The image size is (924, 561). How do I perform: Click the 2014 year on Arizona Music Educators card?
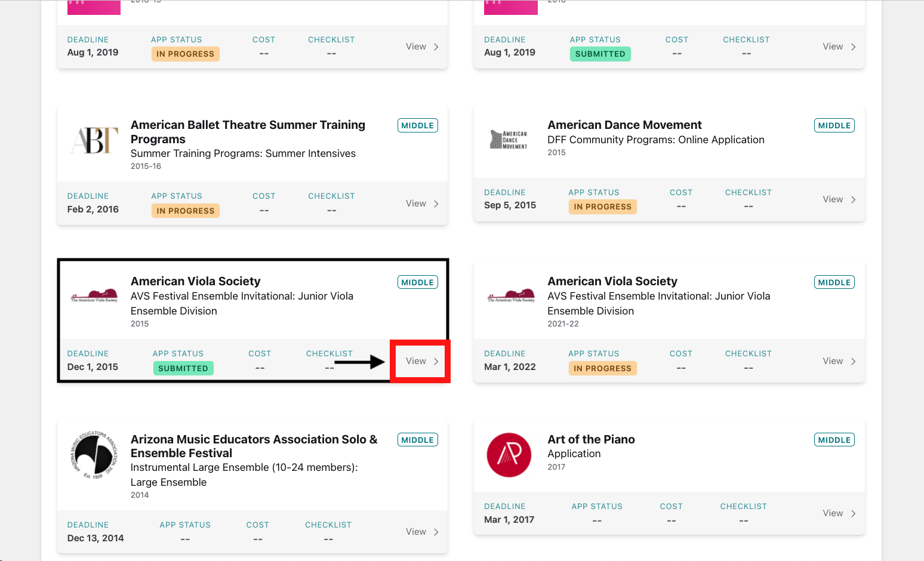click(140, 495)
